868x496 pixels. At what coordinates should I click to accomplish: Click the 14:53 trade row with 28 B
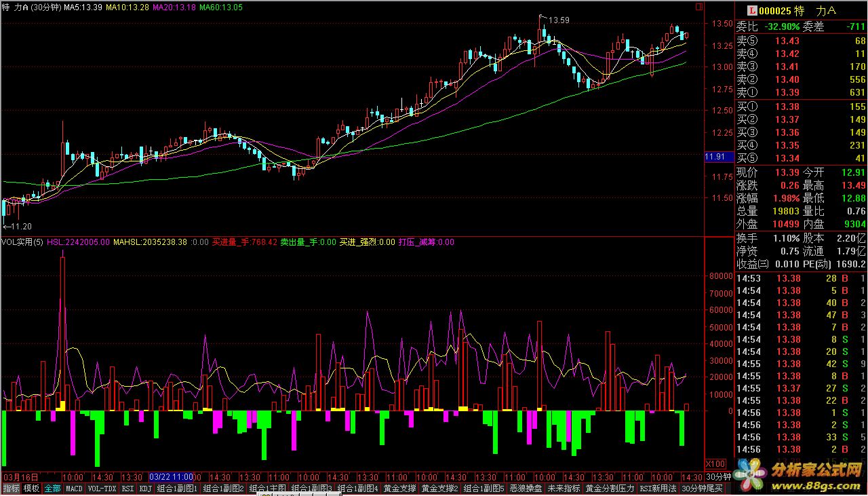[801, 278]
